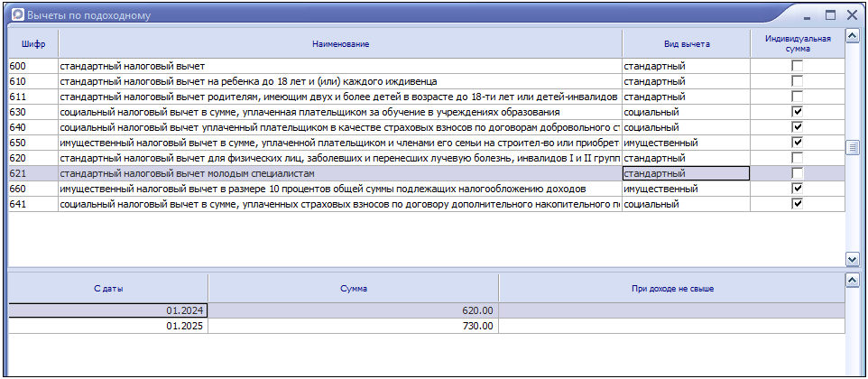The width and height of the screenshot is (868, 379).
Task: Maximize the Вычеты по подоходному window
Action: click(x=830, y=14)
